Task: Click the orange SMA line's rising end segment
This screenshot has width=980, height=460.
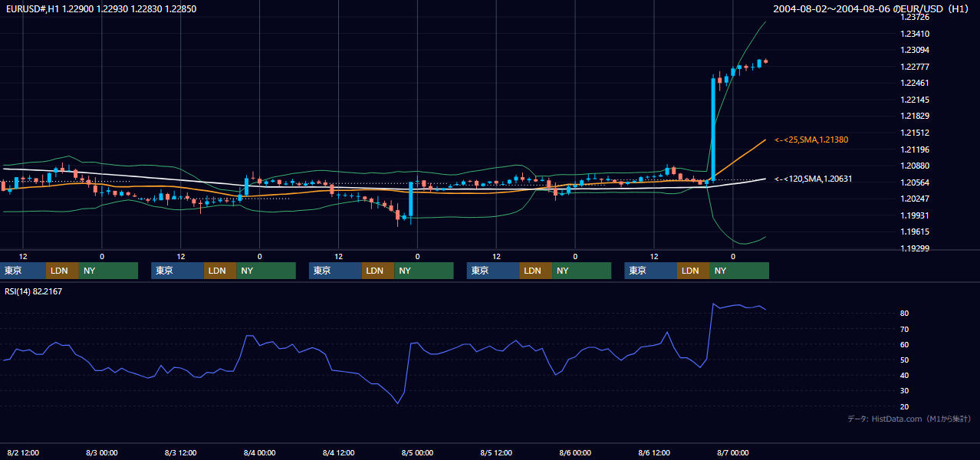Action: click(x=740, y=159)
